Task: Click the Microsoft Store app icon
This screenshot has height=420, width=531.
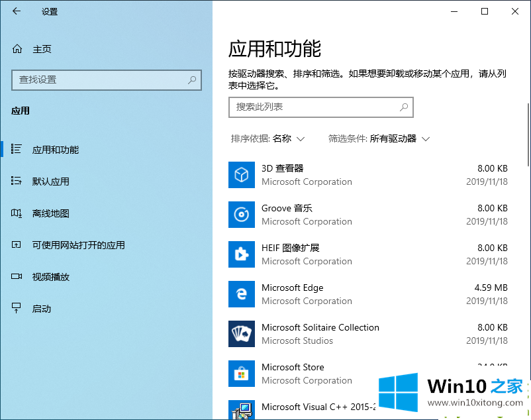Action: coord(242,374)
